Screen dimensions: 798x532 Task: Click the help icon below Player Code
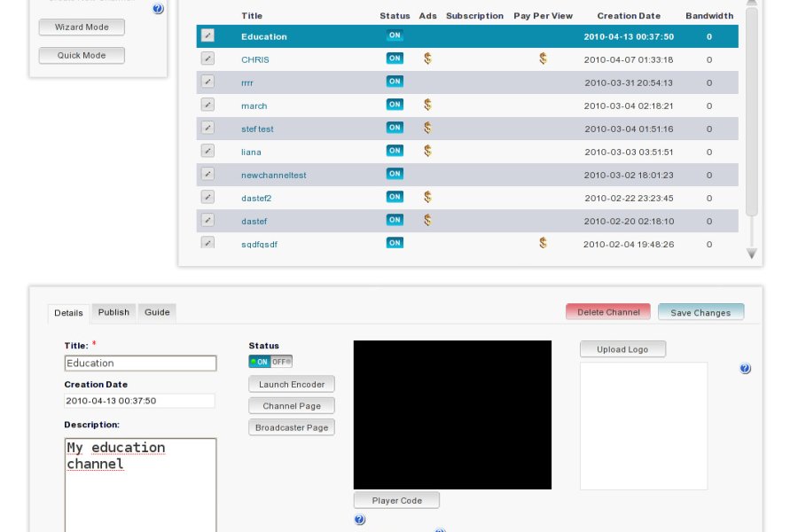click(359, 520)
